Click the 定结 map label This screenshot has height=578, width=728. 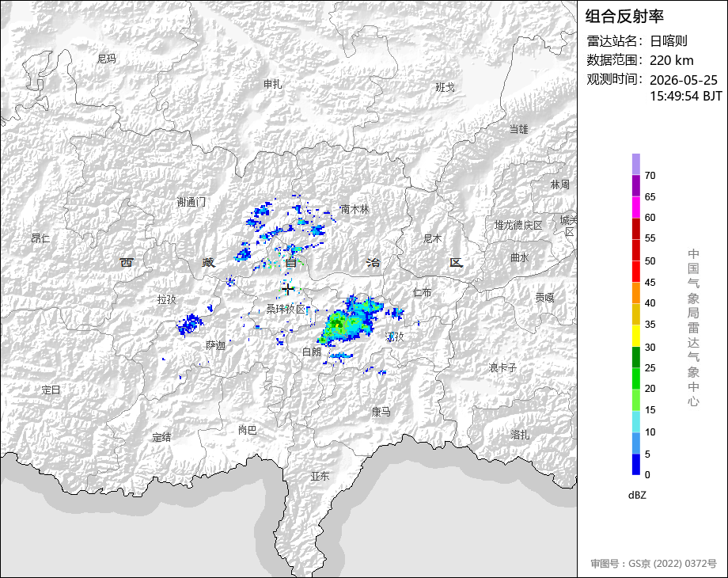(x=161, y=437)
